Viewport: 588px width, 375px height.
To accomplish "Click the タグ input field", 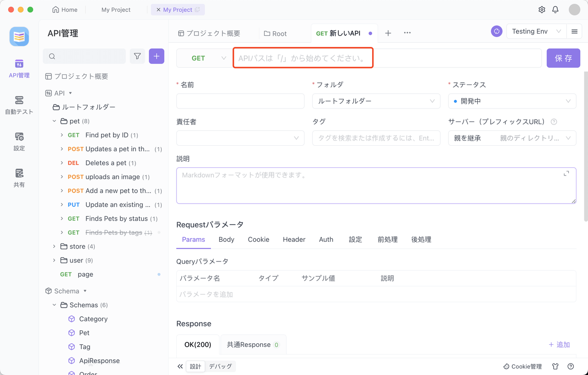I will (376, 138).
